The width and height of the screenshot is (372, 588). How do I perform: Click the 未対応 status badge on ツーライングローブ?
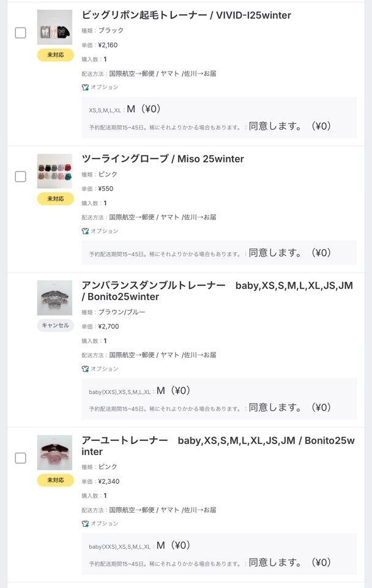56,199
